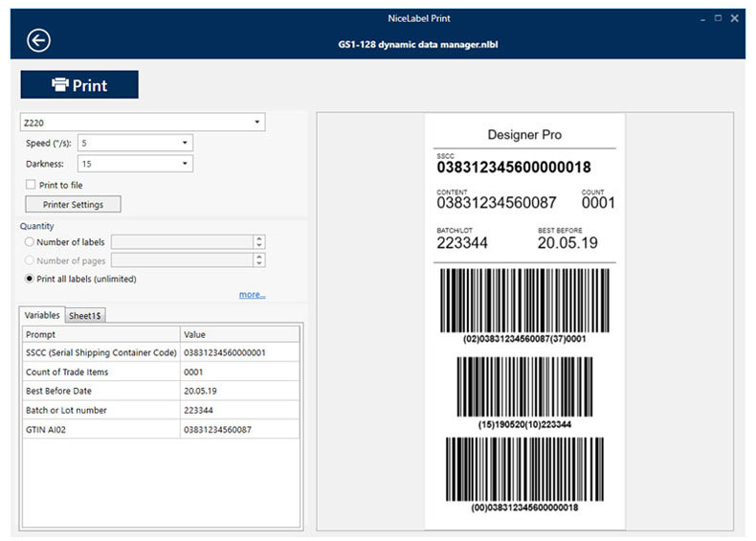Click the SSCC (Serial Shipping Container Code) prompt
This screenshot has height=541, width=756.
coord(101,352)
